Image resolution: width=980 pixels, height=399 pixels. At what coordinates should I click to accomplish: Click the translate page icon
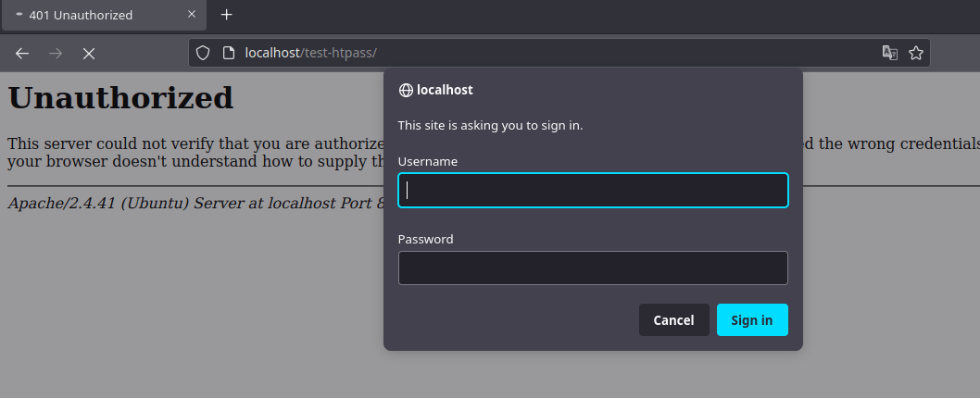(x=890, y=53)
